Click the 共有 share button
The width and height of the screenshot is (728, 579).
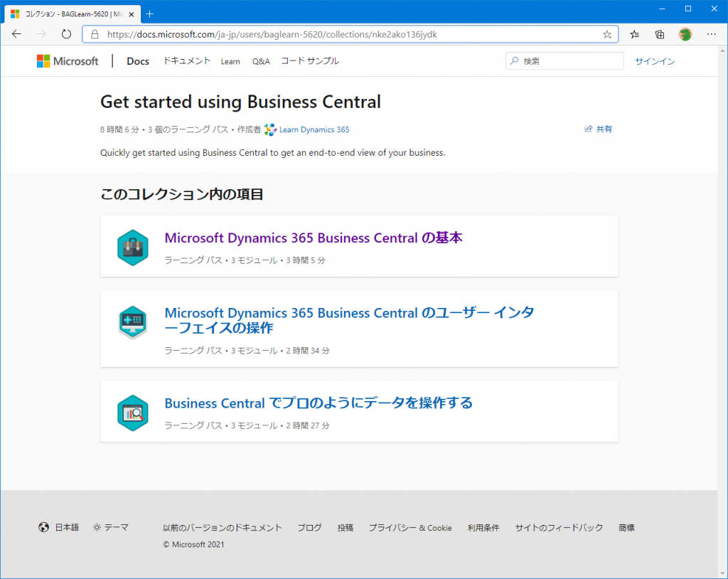click(599, 129)
